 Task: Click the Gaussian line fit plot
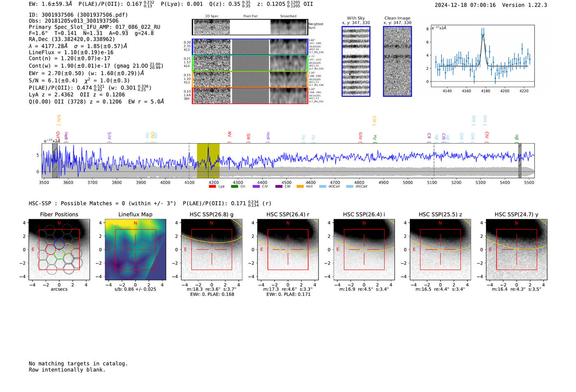pyautogui.click(x=483, y=56)
